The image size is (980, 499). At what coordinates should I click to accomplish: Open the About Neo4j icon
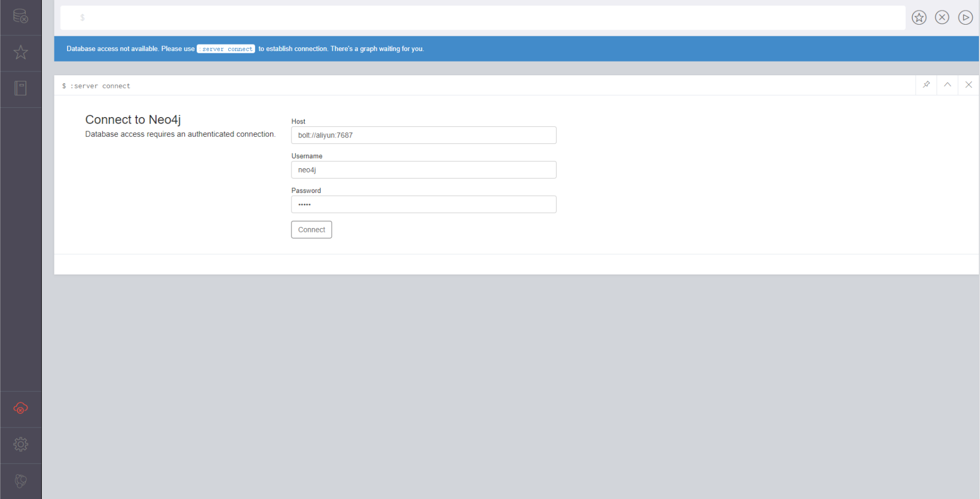(x=20, y=481)
